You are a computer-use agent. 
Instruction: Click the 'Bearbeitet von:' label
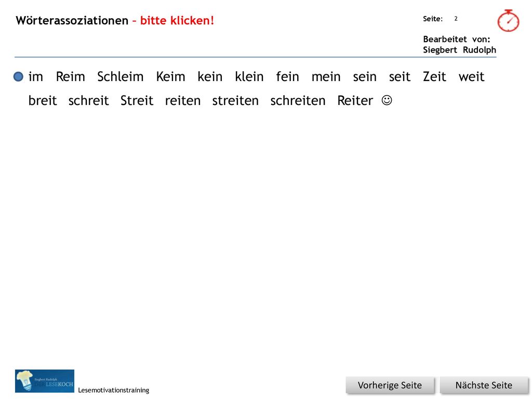(457, 39)
